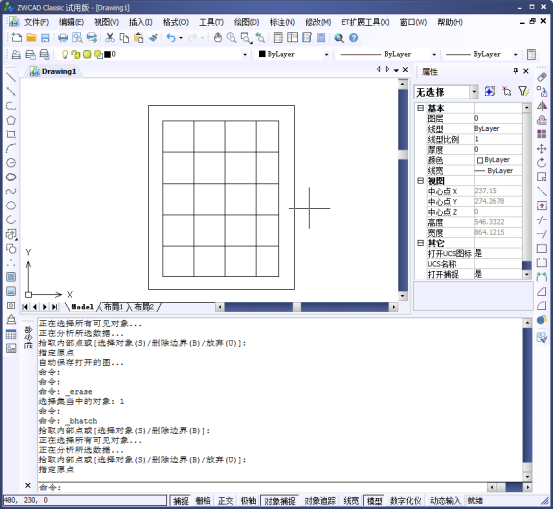Toggle 栅格 grid display
Viewport: 554px width, 509px height.
pyautogui.click(x=203, y=501)
